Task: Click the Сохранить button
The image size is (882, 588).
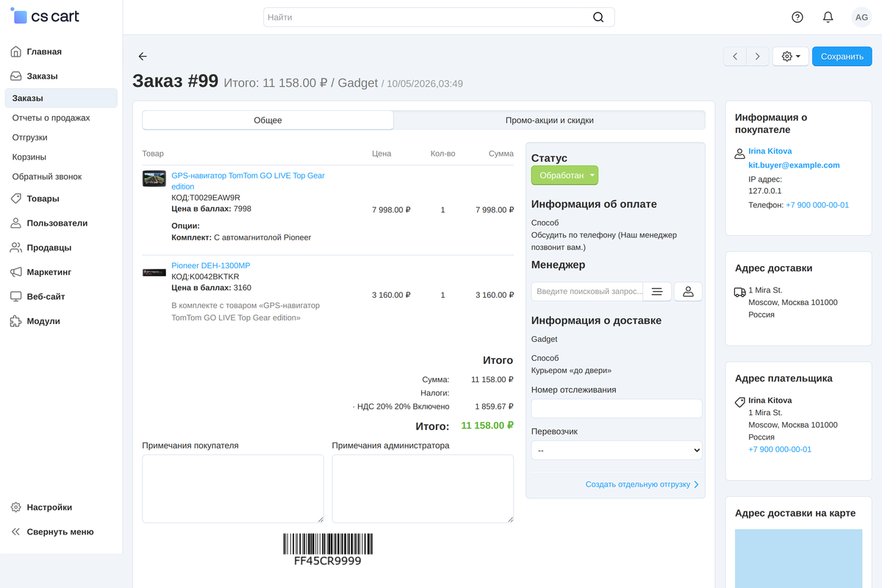Action: click(842, 57)
